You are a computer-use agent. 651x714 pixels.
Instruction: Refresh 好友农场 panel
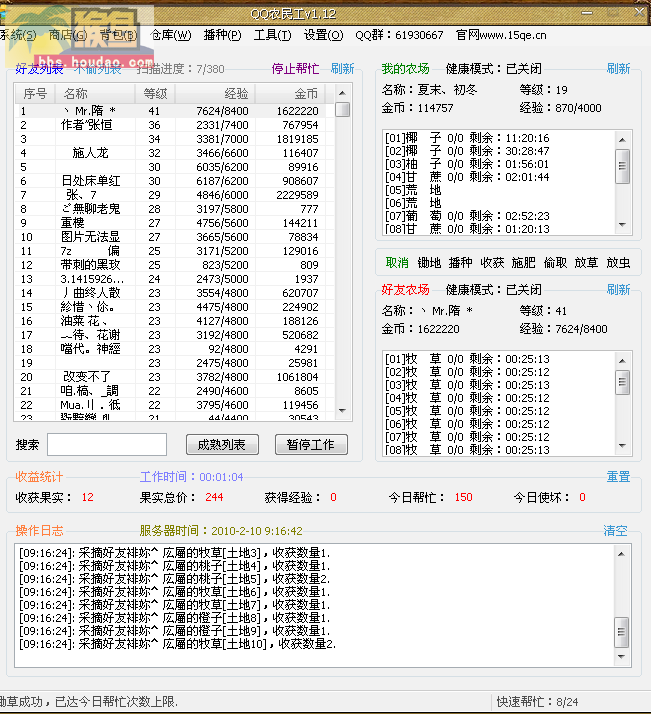click(618, 290)
